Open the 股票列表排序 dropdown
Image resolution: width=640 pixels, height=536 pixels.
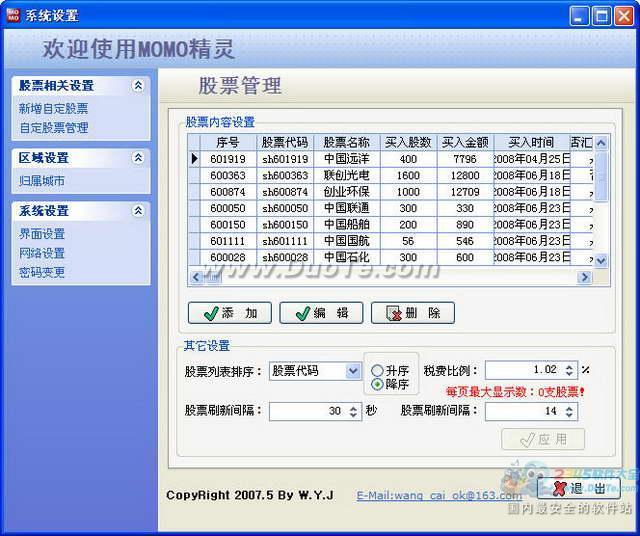click(353, 371)
